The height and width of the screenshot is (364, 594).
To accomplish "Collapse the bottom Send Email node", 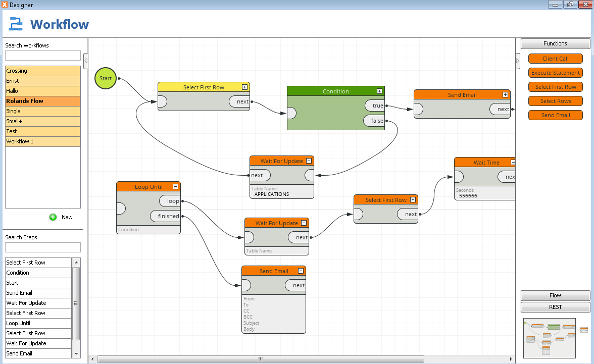I will pos(301,271).
